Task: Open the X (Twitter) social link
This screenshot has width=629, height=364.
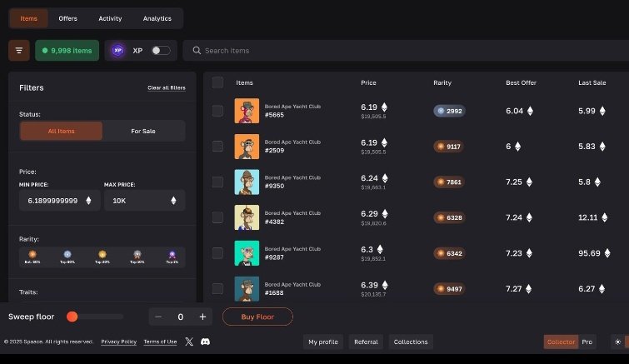Action: [189, 342]
